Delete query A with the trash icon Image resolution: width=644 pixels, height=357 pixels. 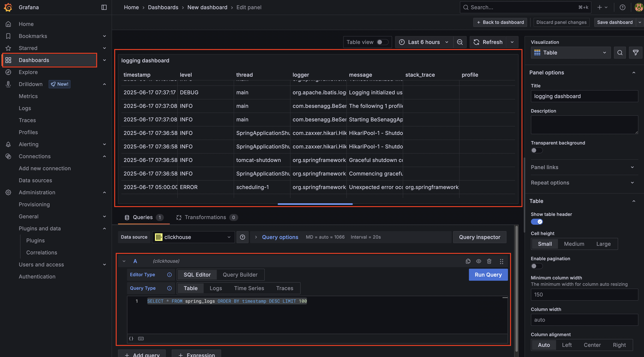489,261
